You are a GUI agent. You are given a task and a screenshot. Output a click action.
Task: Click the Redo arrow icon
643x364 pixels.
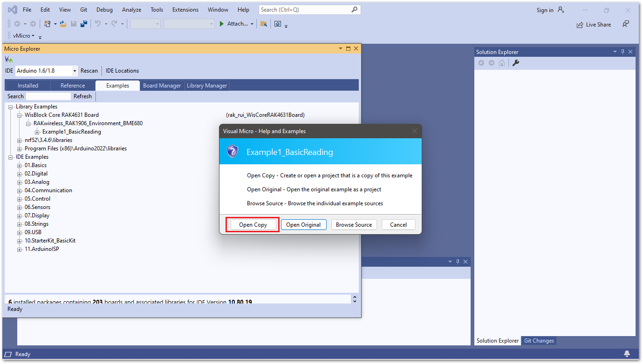click(114, 24)
